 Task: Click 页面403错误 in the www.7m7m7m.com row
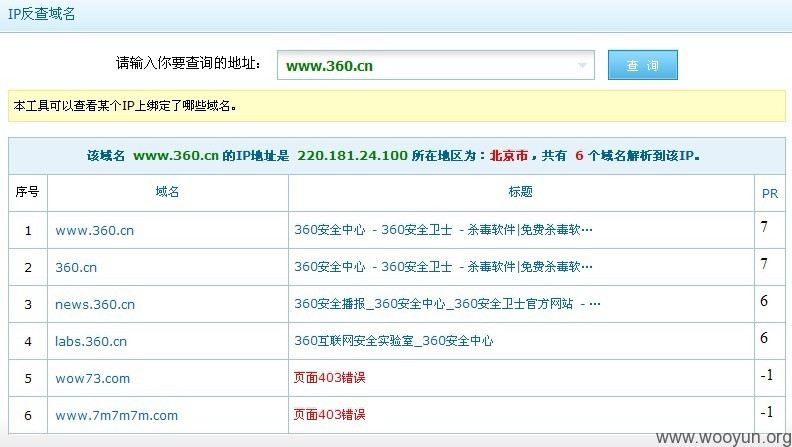(x=329, y=414)
